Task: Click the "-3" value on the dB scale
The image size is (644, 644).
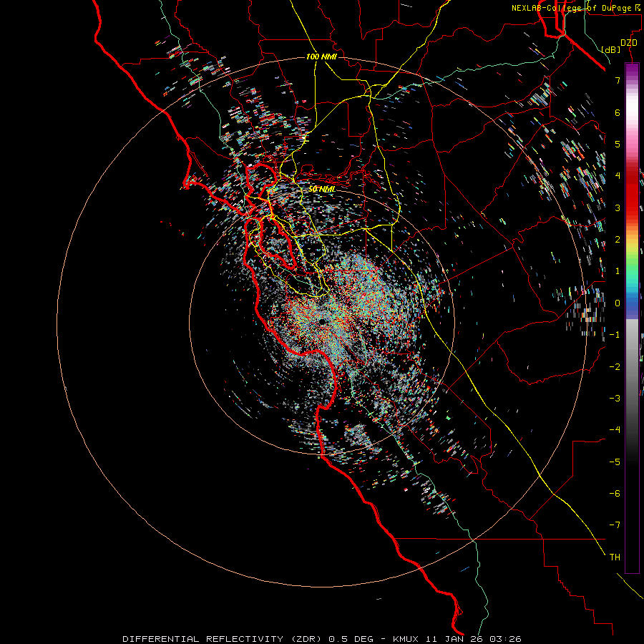Action: tap(615, 399)
